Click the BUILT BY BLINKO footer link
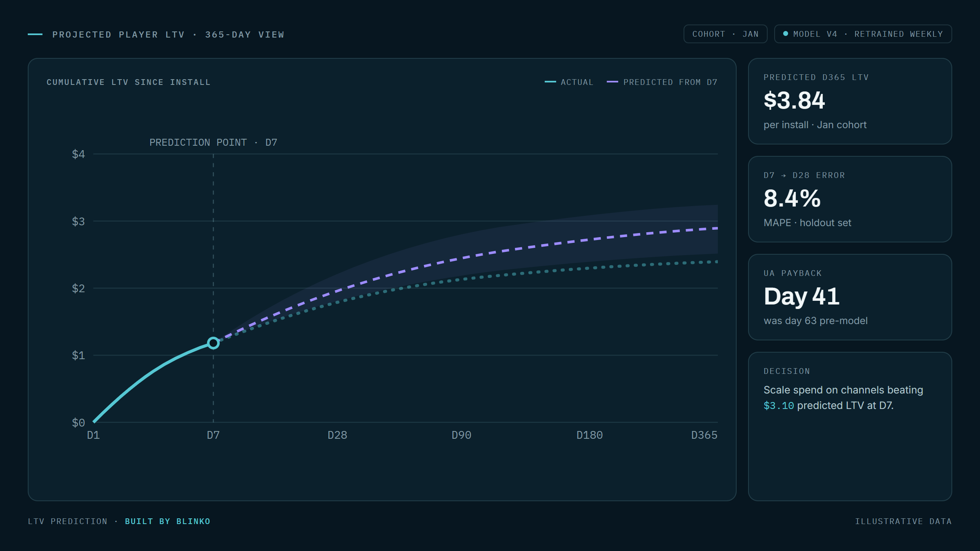Viewport: 980px width, 551px height. click(167, 521)
